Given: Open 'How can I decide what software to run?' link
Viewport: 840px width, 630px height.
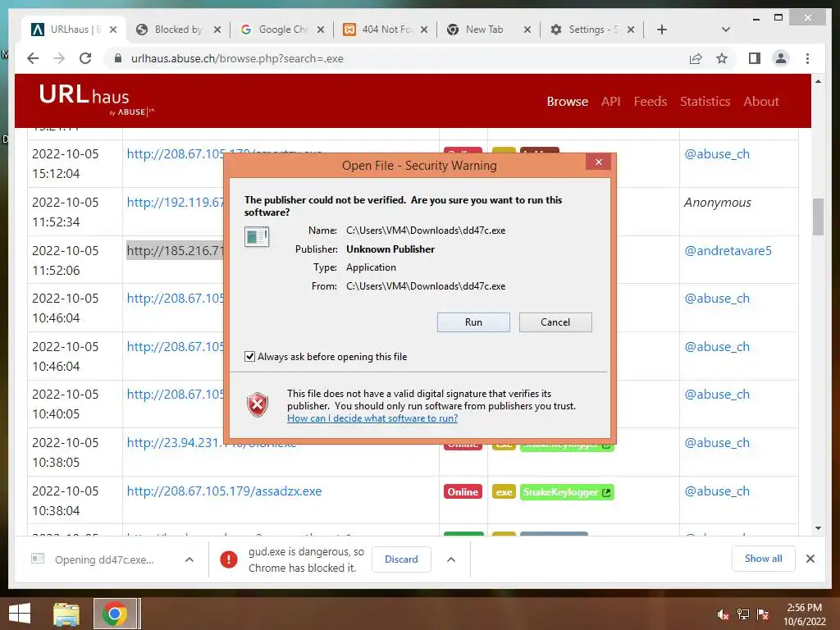Looking at the screenshot, I should 372,418.
